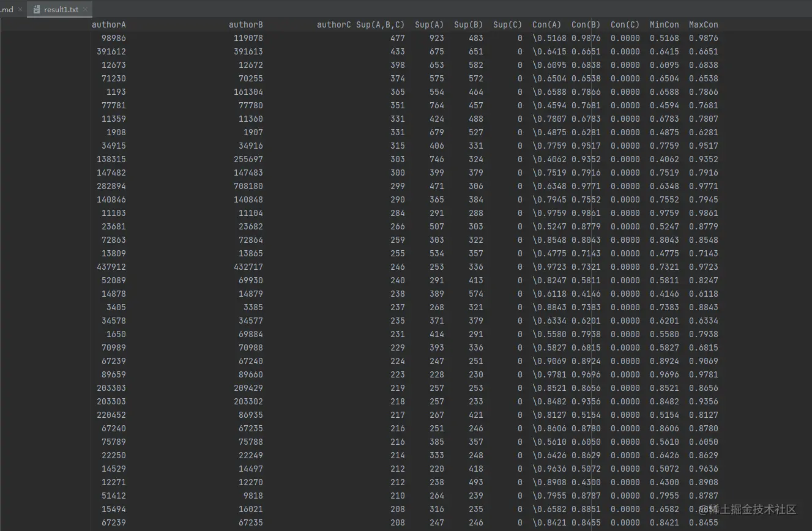
Task: Click authorB value 86935
Action: click(x=251, y=415)
